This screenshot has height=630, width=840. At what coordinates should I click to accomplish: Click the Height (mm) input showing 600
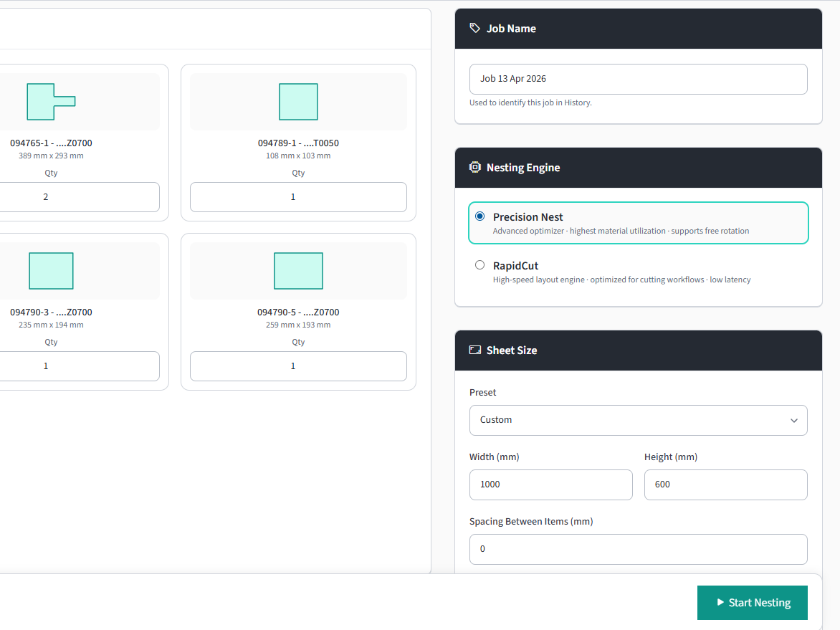pos(725,485)
